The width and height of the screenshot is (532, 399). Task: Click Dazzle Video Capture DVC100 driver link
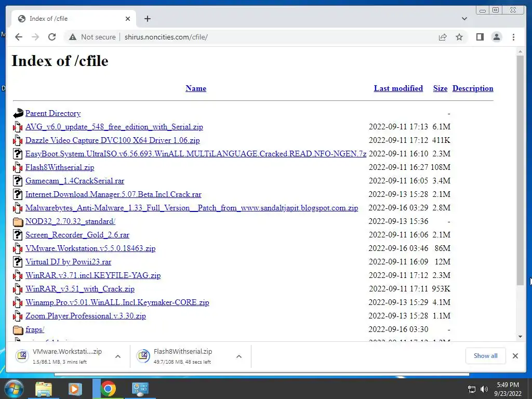(x=112, y=140)
